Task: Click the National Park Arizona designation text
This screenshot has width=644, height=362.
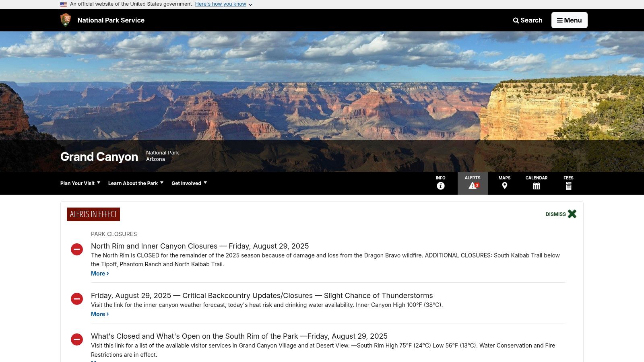Action: click(x=163, y=156)
